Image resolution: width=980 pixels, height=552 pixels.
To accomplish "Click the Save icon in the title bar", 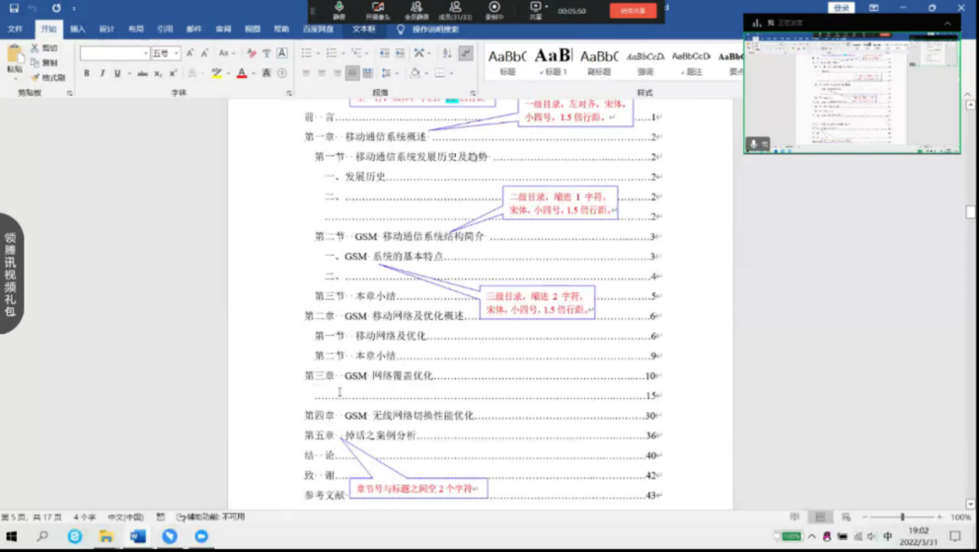I will (x=14, y=8).
